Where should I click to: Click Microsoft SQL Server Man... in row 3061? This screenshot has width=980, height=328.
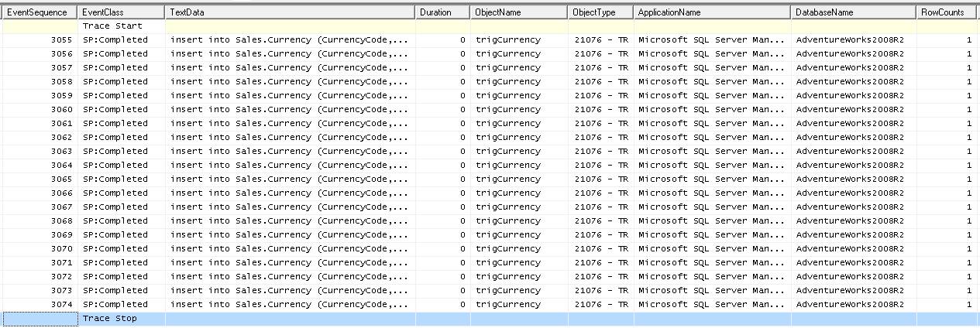click(x=713, y=124)
